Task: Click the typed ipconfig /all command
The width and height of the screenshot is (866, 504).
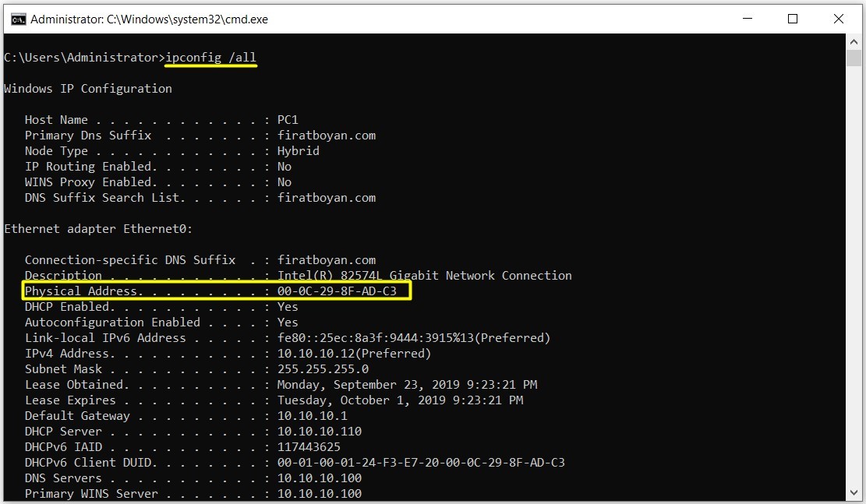Action: tap(210, 58)
